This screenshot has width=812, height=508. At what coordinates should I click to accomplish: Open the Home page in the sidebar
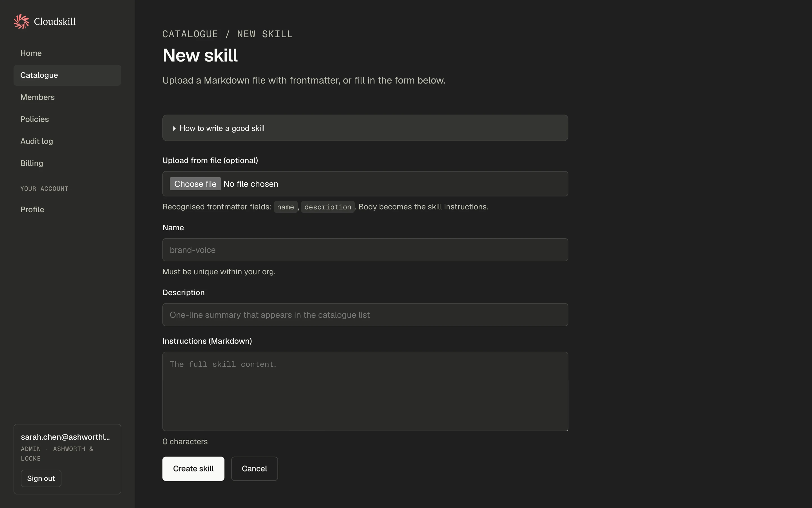[67, 53]
